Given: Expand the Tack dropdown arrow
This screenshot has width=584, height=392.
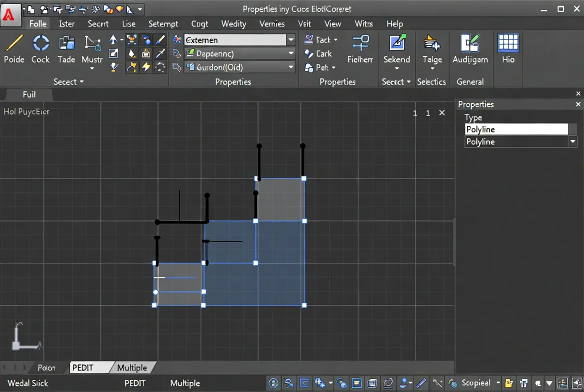Looking at the screenshot, I should 335,39.
